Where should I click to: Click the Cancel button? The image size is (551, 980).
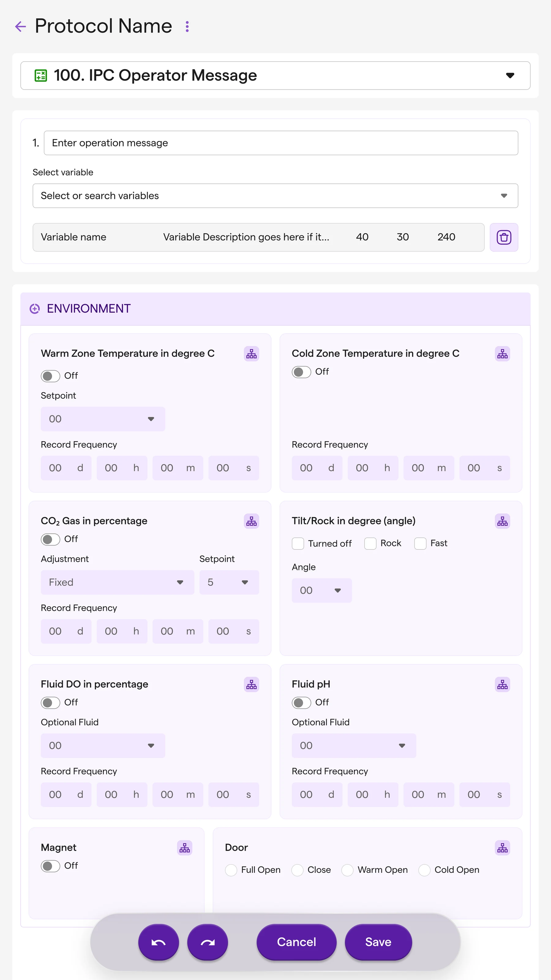click(296, 942)
